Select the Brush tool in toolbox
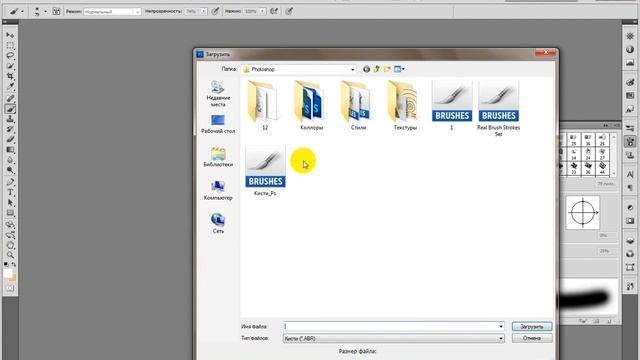 (10, 109)
